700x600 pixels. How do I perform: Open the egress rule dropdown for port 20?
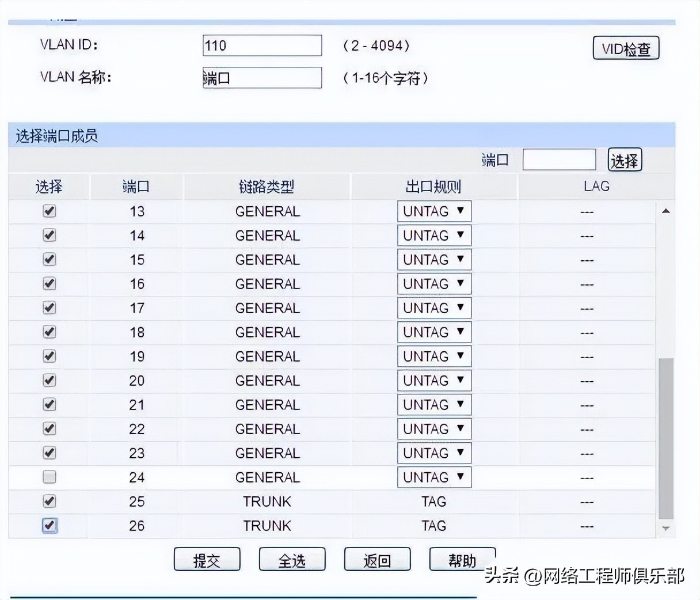(x=433, y=380)
